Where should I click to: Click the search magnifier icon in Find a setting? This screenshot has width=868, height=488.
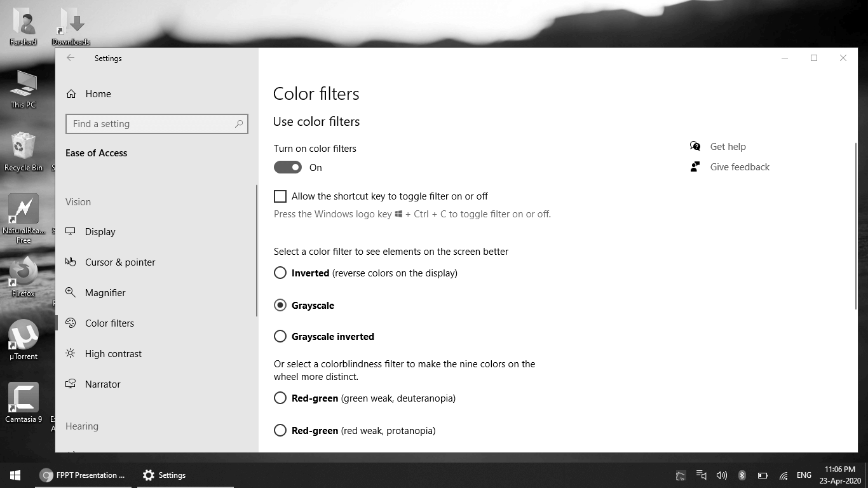click(239, 124)
